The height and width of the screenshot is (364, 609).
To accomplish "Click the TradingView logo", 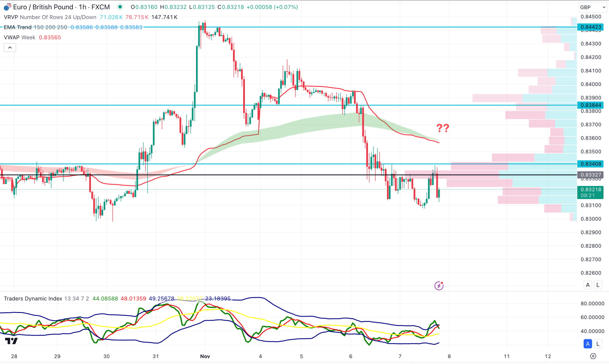I will coord(11,341).
